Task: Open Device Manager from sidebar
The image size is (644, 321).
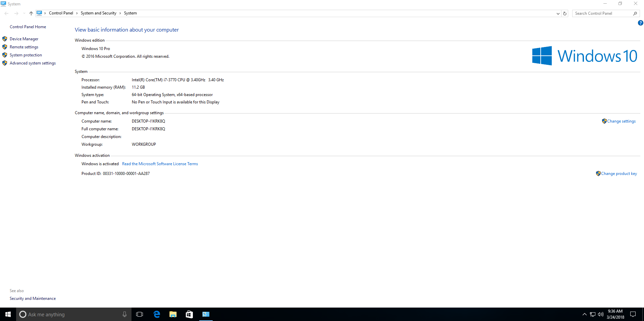Action: [24, 39]
